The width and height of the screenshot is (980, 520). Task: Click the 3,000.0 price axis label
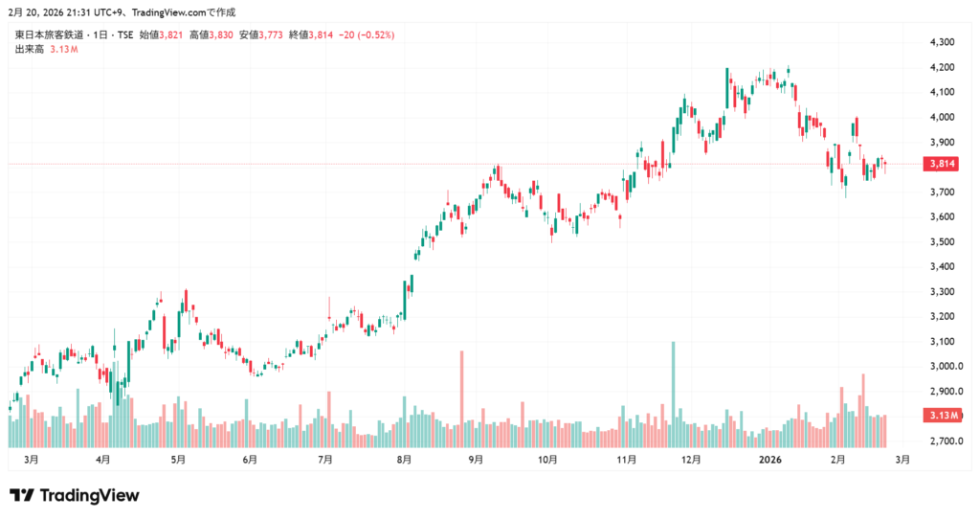[x=947, y=366]
